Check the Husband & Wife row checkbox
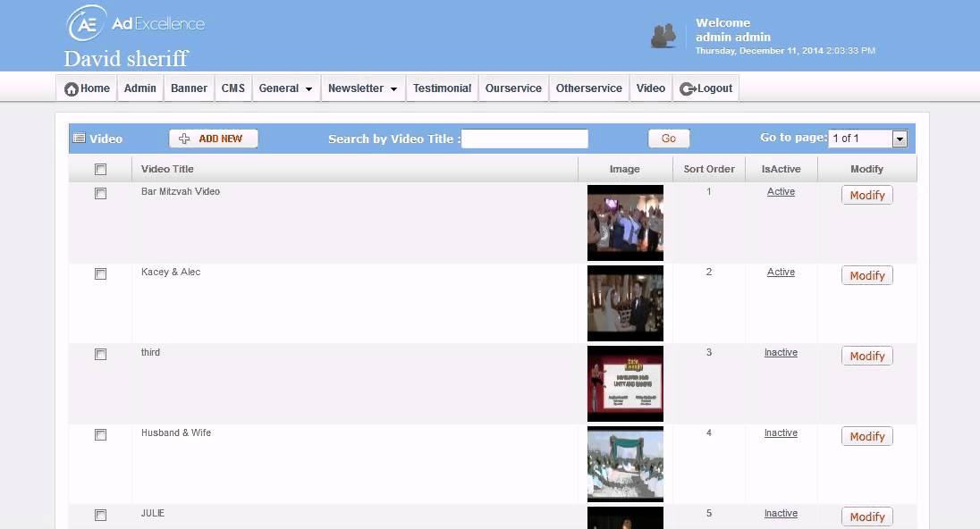The width and height of the screenshot is (980, 529). click(x=101, y=434)
